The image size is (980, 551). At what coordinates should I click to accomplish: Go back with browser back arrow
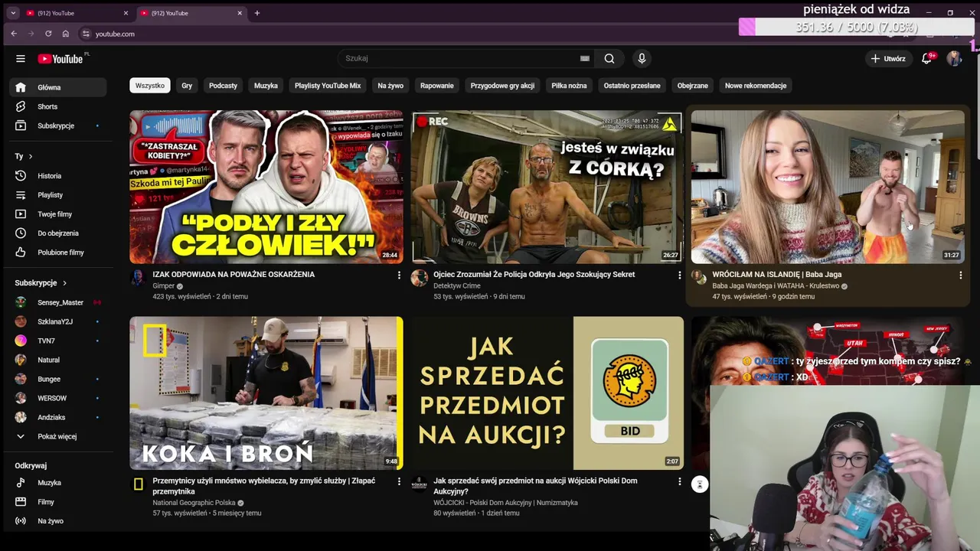pos(14,34)
